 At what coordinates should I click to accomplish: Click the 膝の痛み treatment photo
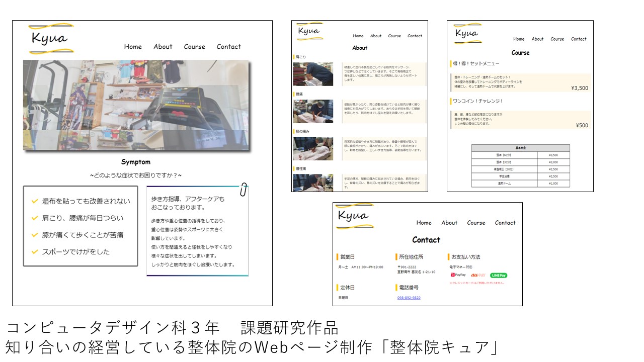pyautogui.click(x=313, y=148)
